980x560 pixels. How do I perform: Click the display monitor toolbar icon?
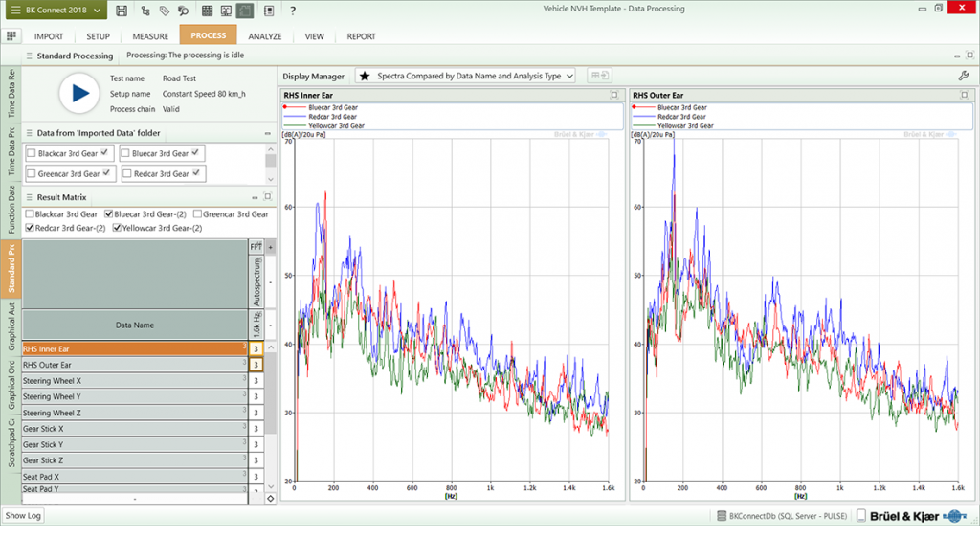(x=228, y=10)
